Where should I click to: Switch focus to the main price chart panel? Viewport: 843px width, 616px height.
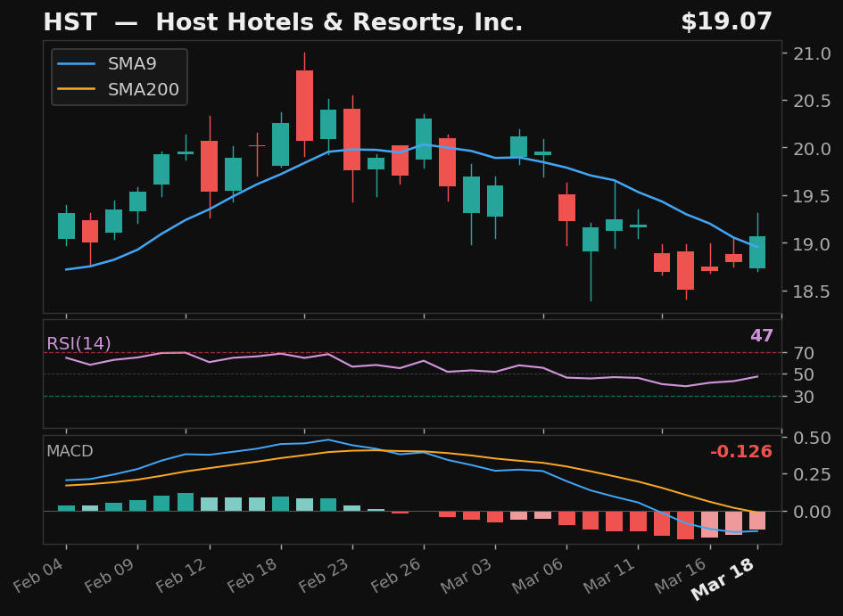point(410,178)
